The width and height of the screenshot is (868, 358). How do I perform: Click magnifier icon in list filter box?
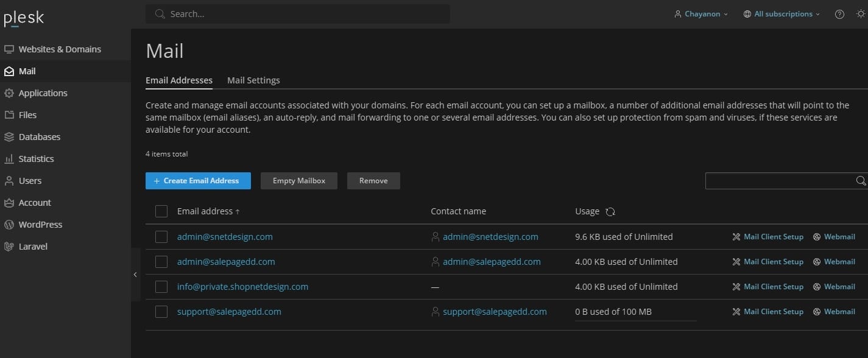(x=861, y=181)
